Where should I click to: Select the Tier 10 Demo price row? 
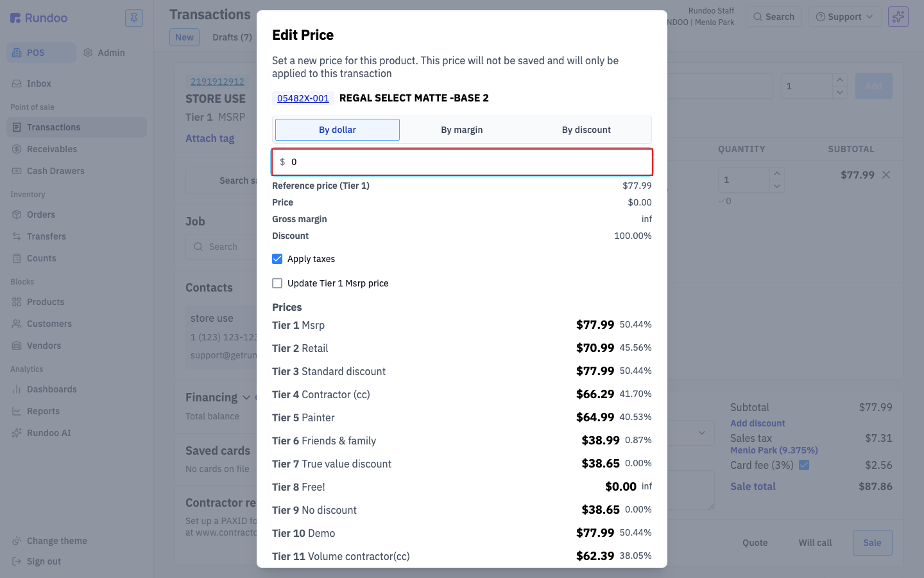coord(462,533)
